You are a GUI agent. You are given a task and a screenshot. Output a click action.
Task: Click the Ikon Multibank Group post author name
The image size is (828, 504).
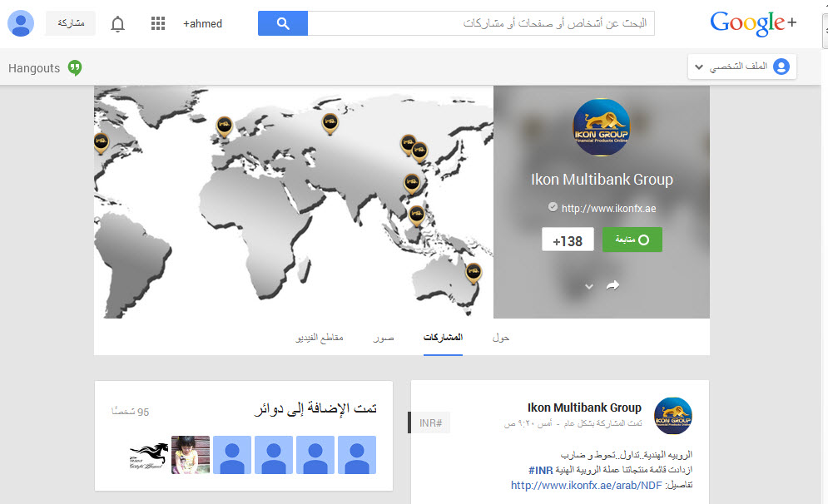click(584, 408)
